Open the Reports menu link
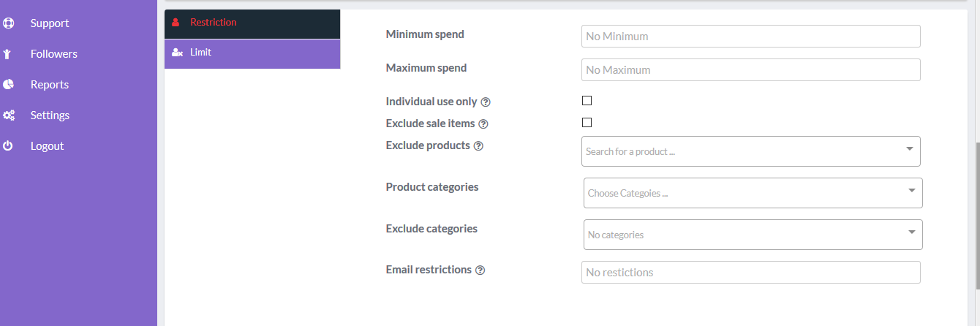This screenshot has height=326, width=980. [50, 85]
